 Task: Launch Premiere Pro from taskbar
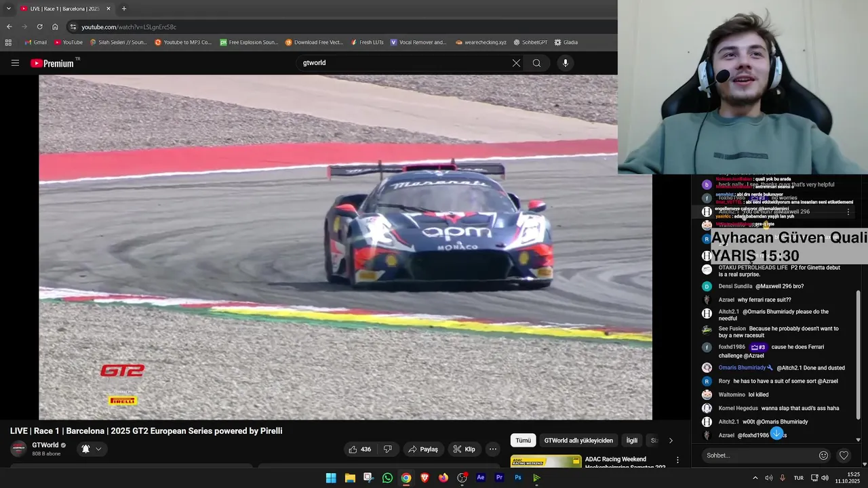(499, 478)
